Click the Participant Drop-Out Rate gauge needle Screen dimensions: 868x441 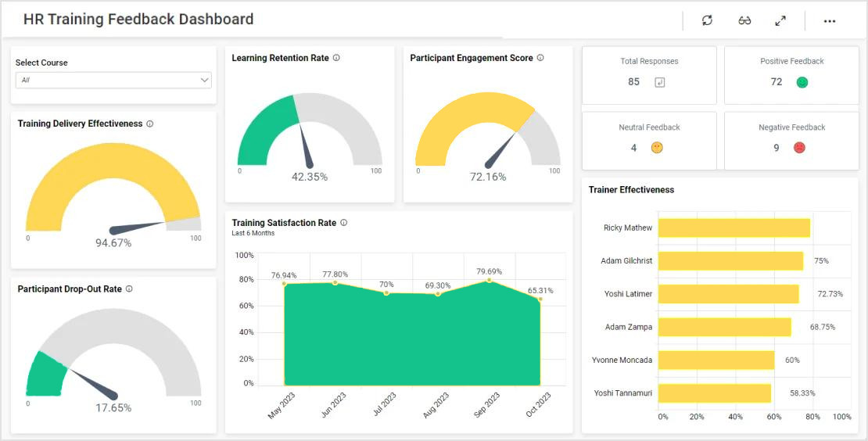pos(94,383)
